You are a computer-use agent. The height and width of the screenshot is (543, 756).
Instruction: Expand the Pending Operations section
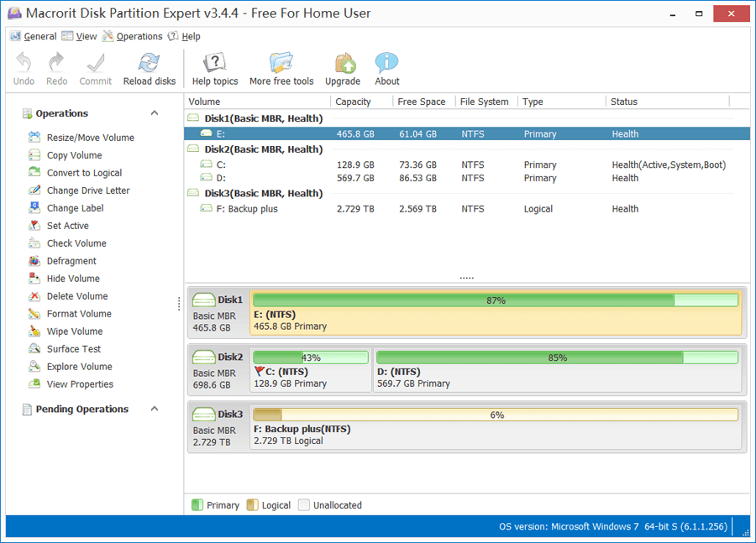pyautogui.click(x=154, y=409)
